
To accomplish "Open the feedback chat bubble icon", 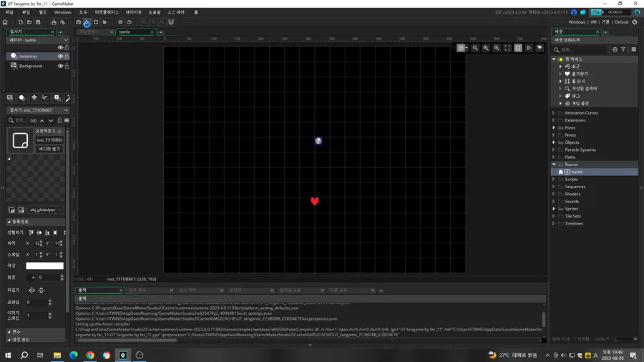I will [582, 12].
